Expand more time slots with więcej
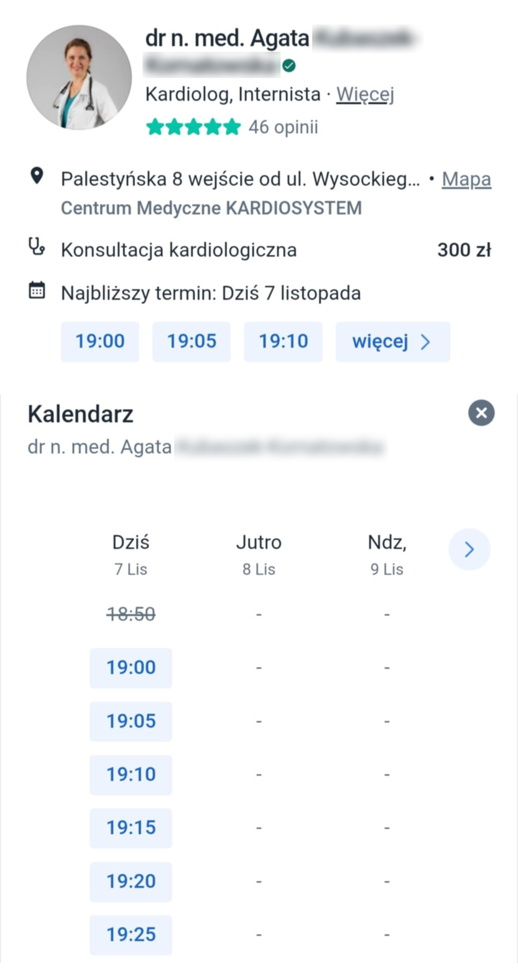 (392, 342)
